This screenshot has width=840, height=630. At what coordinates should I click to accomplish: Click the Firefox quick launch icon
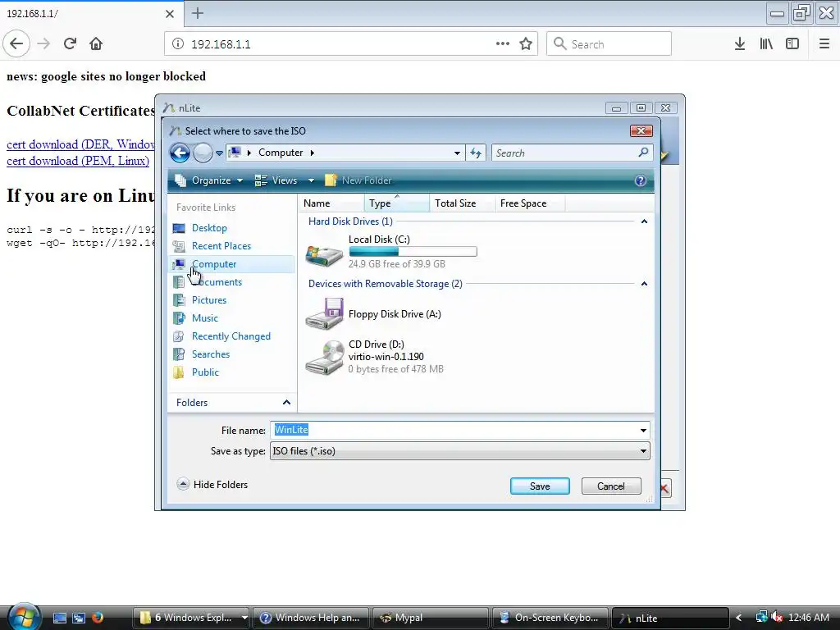point(98,618)
